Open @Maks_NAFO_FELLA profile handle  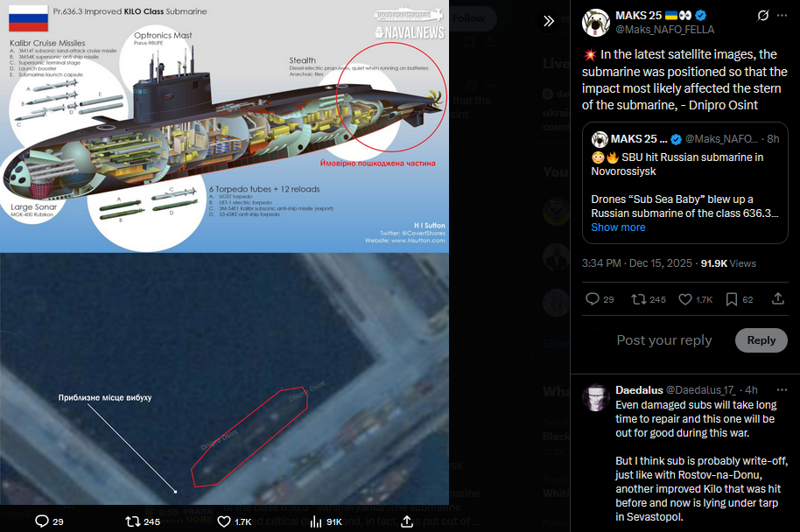(x=665, y=30)
